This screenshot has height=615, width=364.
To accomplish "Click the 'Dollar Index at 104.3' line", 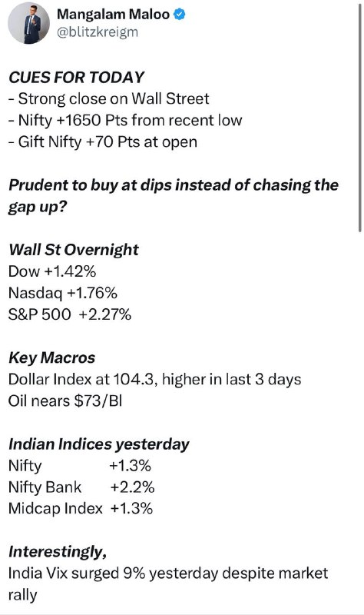I will (x=155, y=379).
